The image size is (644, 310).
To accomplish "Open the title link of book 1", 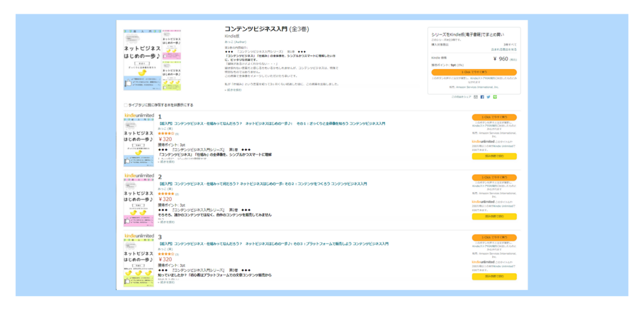I will pos(273,123).
